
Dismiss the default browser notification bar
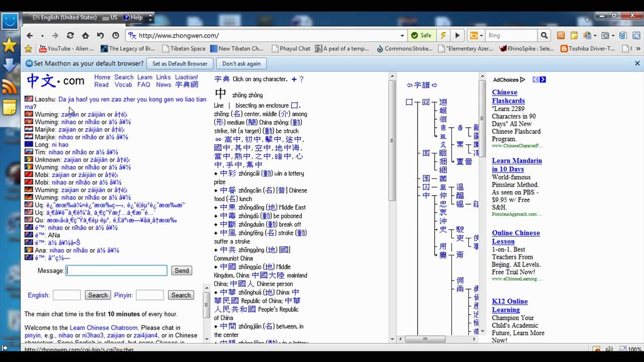coord(637,63)
